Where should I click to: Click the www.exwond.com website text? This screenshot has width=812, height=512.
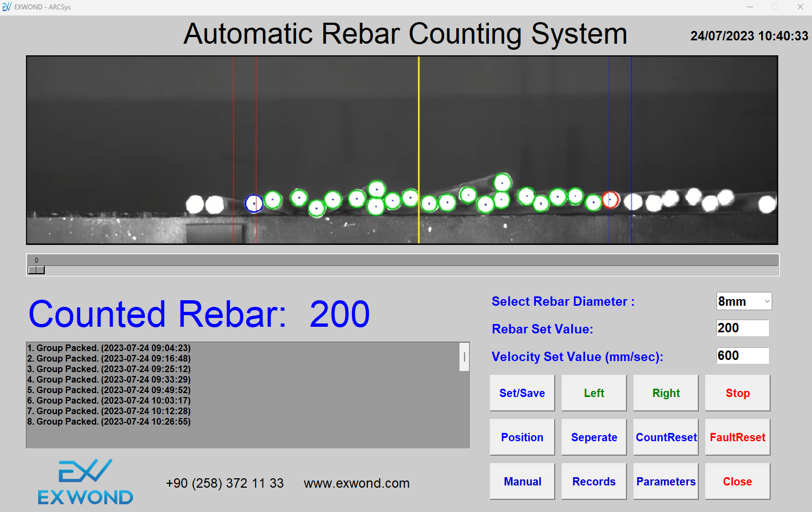point(356,483)
